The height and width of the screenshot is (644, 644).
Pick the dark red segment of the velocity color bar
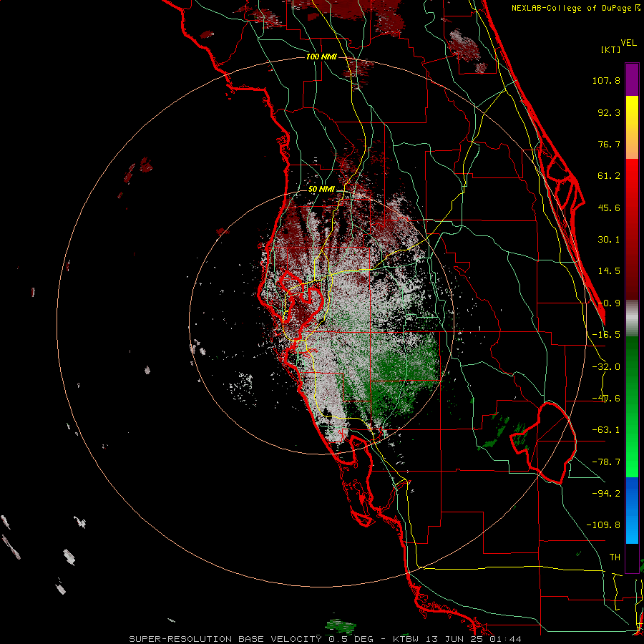coord(632,230)
